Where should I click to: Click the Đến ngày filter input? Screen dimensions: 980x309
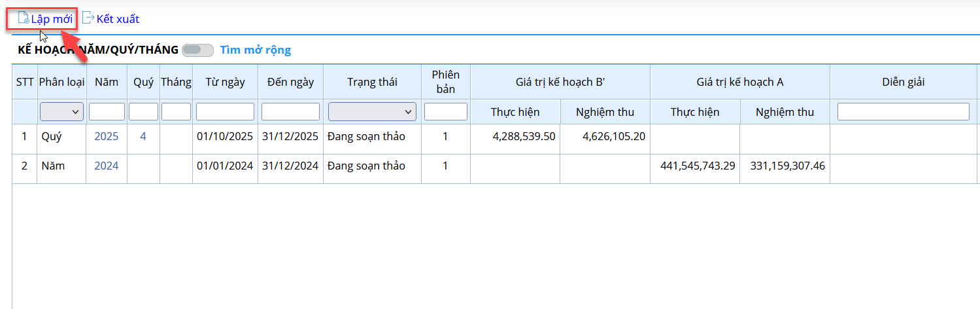(x=290, y=112)
